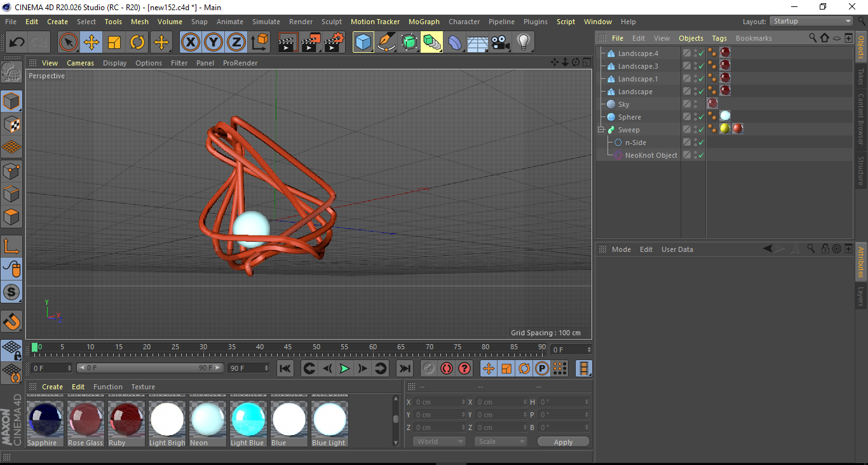Click the Camera object icon
This screenshot has width=868, height=465.
tap(500, 43)
